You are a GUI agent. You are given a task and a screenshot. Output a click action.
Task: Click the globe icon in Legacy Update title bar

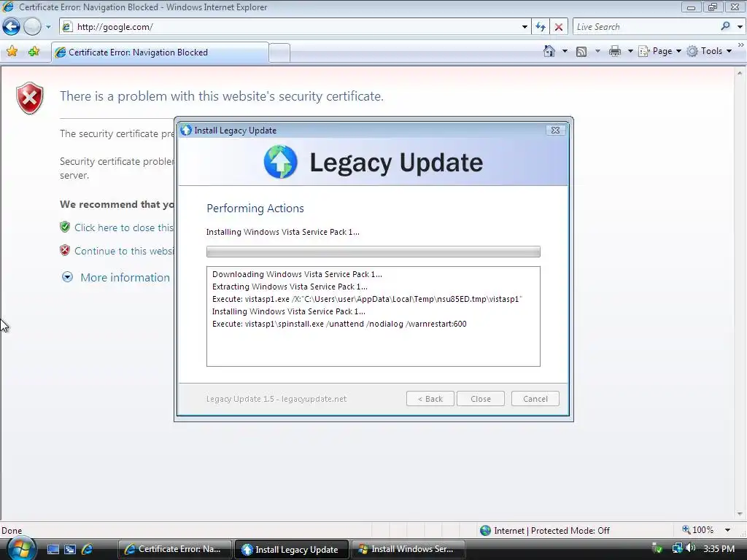click(x=186, y=130)
